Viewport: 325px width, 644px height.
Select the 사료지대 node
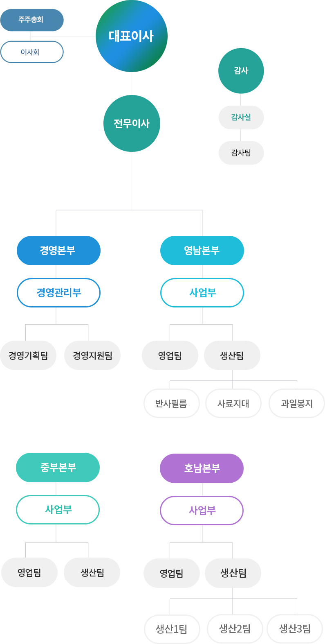pyautogui.click(x=233, y=403)
